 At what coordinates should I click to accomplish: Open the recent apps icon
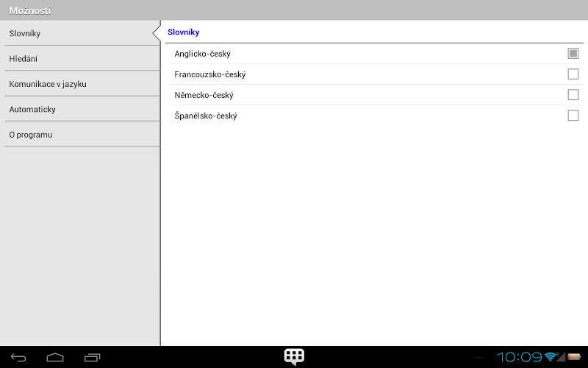click(92, 358)
